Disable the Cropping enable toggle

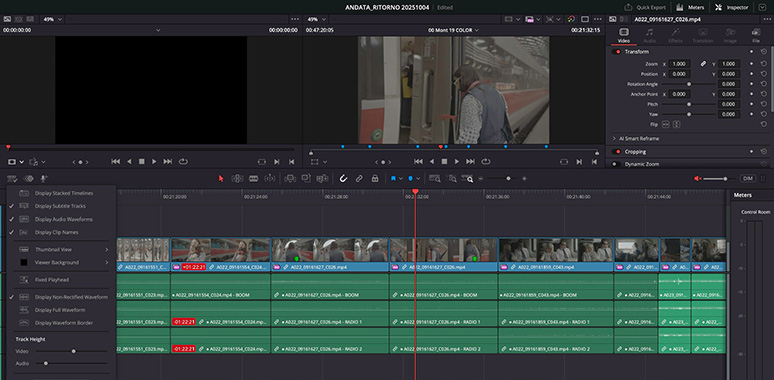[x=616, y=152]
